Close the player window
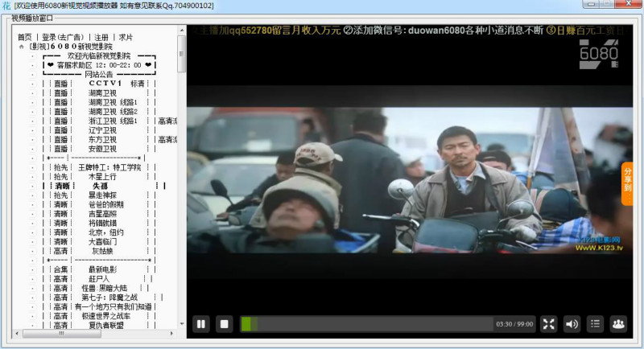This screenshot has width=644, height=349. click(629, 3)
